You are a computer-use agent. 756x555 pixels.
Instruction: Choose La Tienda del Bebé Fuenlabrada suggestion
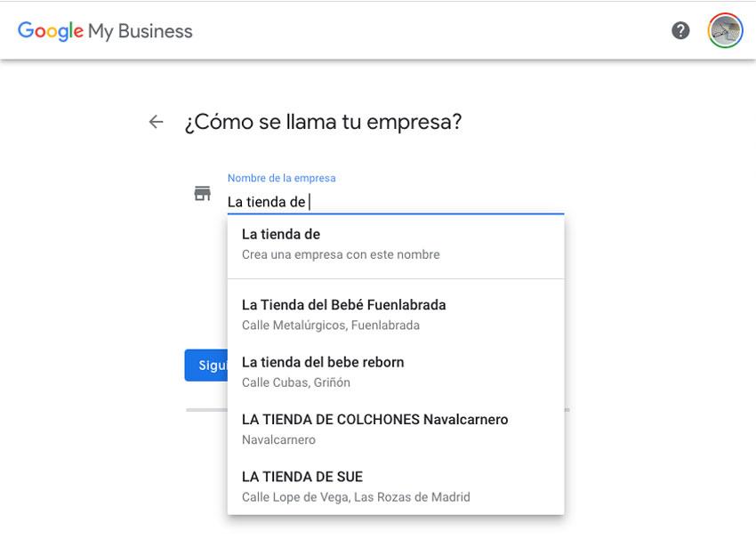coord(396,314)
